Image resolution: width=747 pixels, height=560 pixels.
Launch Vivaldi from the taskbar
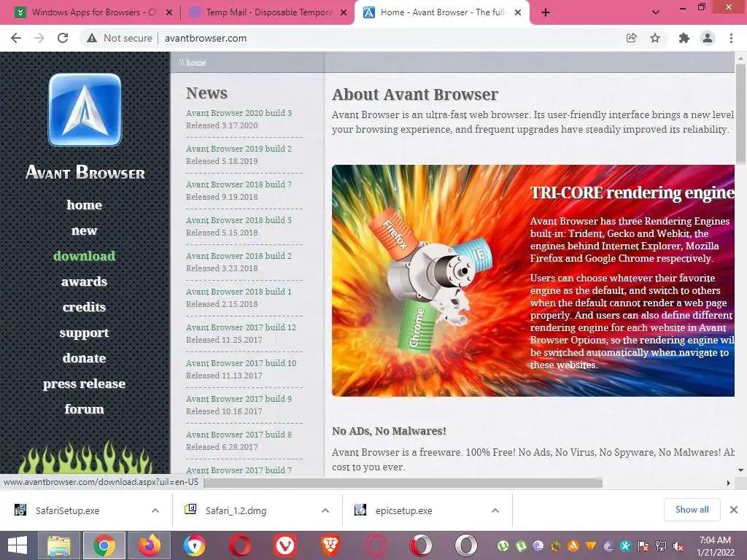coord(285,545)
